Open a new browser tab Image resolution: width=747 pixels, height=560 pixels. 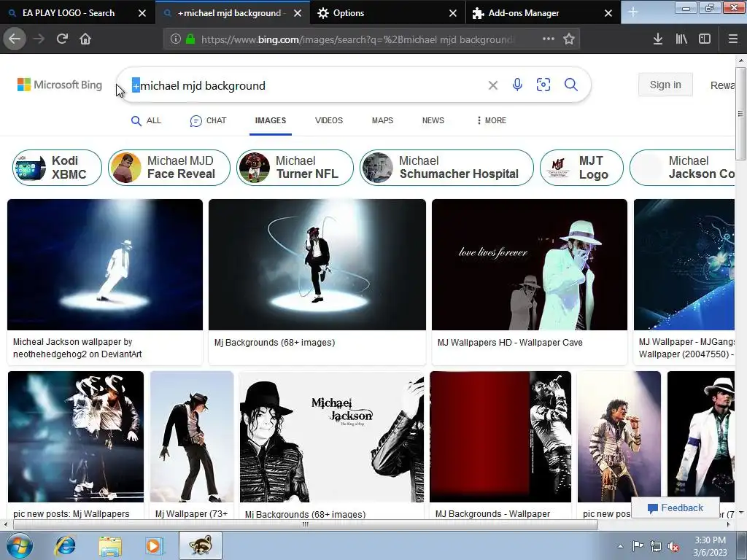(632, 12)
